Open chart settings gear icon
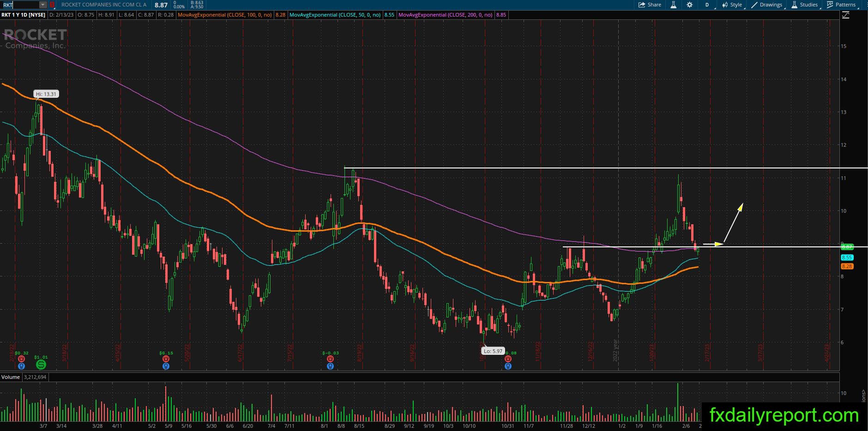Image resolution: width=868 pixels, height=431 pixels. click(x=689, y=5)
